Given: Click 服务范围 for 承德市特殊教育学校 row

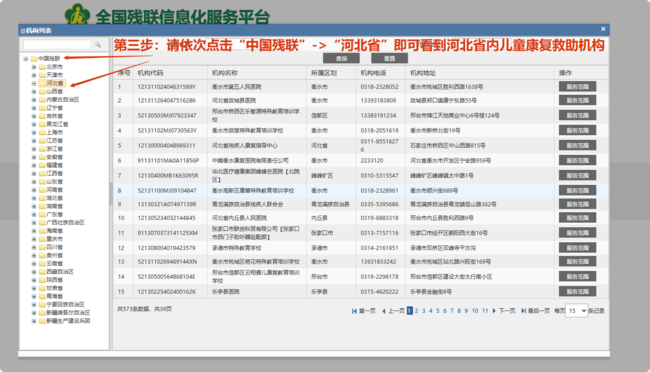Looking at the screenshot, I should [577, 248].
